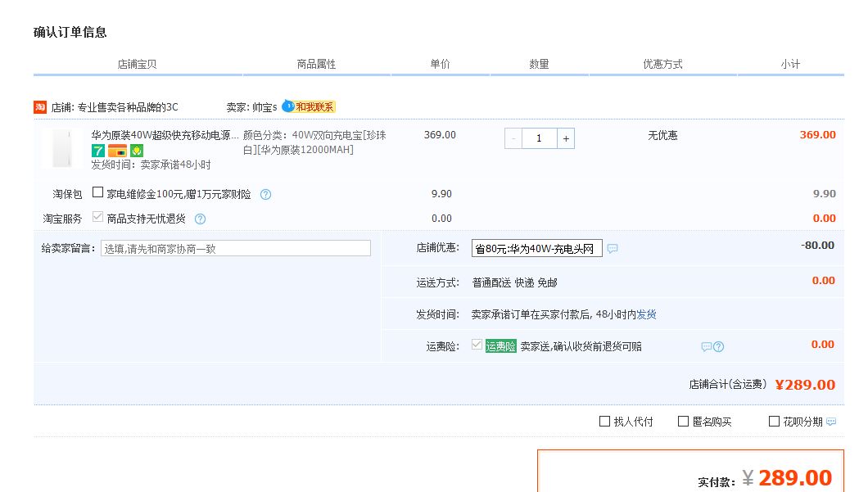Viewport: 868px width, 492px height.
Task: Click the info icon next to 花呗分期
Action: 831,422
